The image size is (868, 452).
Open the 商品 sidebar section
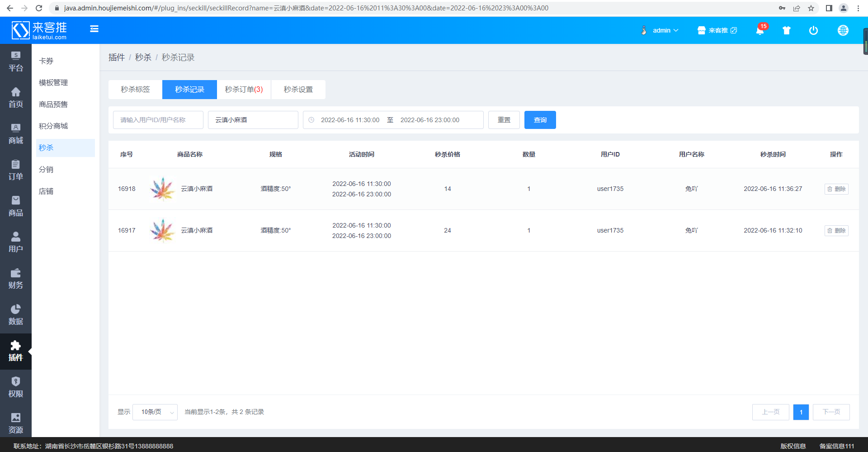[x=16, y=207]
